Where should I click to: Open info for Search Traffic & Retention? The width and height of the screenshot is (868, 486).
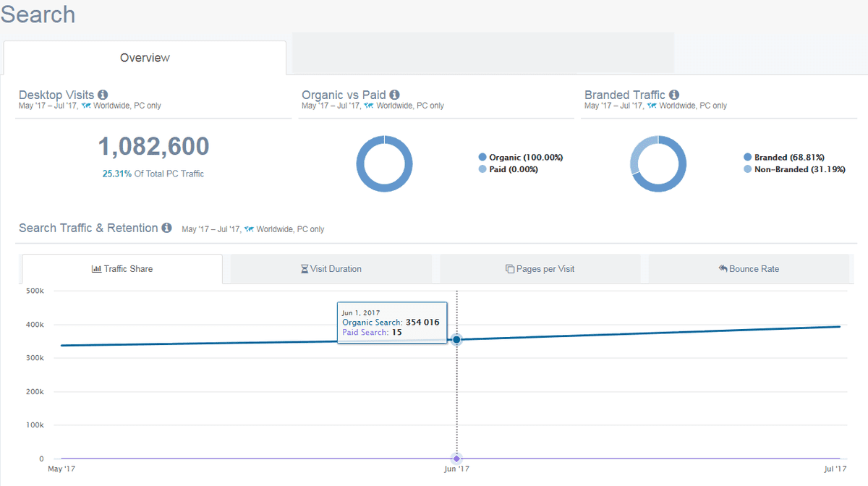click(166, 228)
